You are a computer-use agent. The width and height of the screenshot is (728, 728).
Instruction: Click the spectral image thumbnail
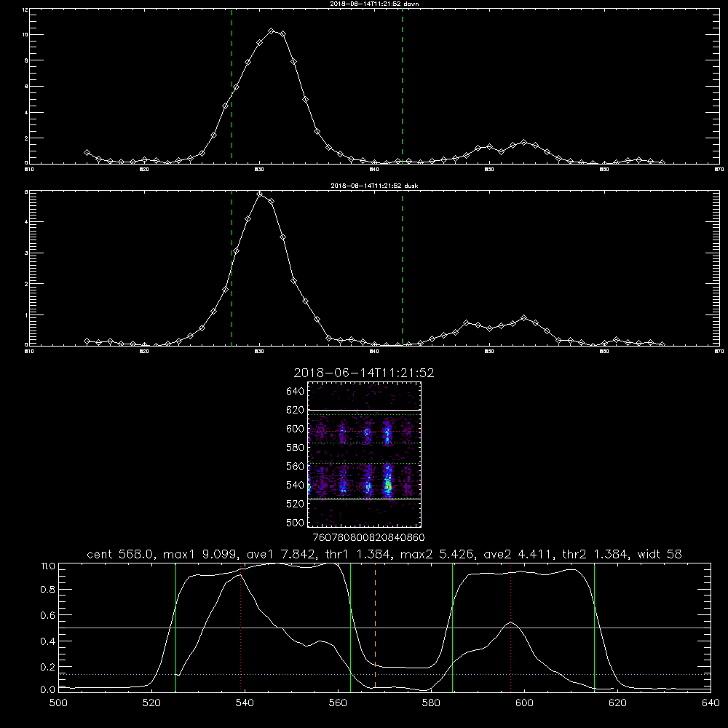click(365, 454)
